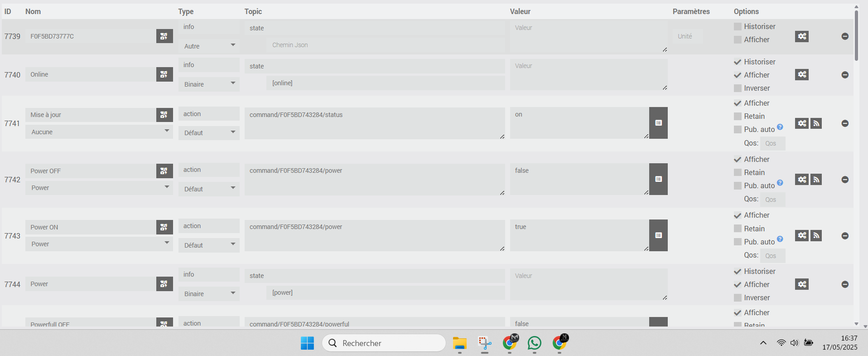Viewport: 868px width, 356px height.
Task: Open icon chooser for command ID 7744
Action: tap(164, 284)
